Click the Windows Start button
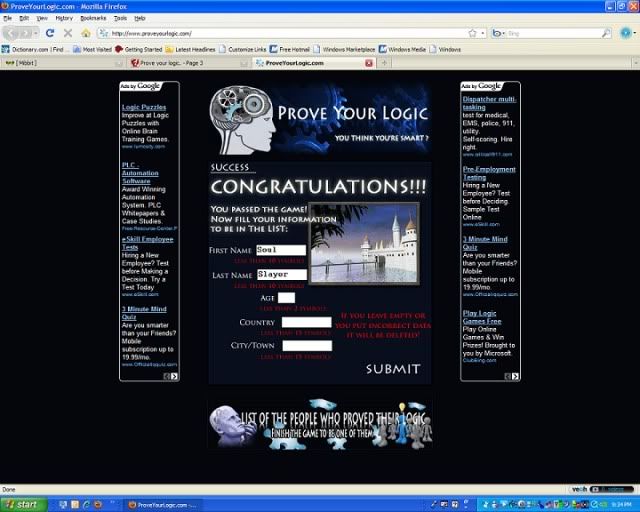The width and height of the screenshot is (640, 512). coord(24,505)
